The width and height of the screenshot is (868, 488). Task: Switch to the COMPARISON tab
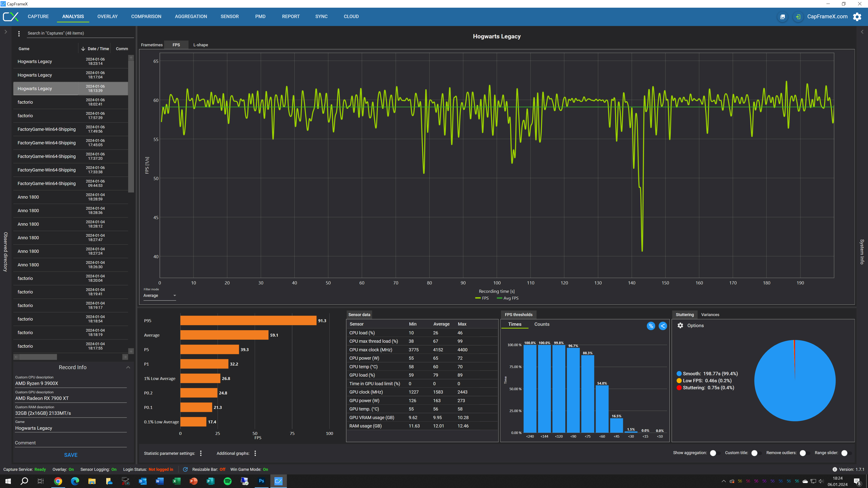point(146,16)
